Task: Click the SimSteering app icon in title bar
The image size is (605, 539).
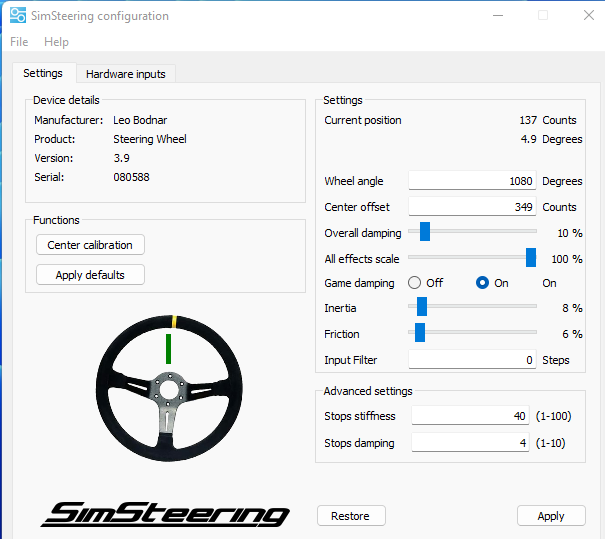Action: pos(18,15)
